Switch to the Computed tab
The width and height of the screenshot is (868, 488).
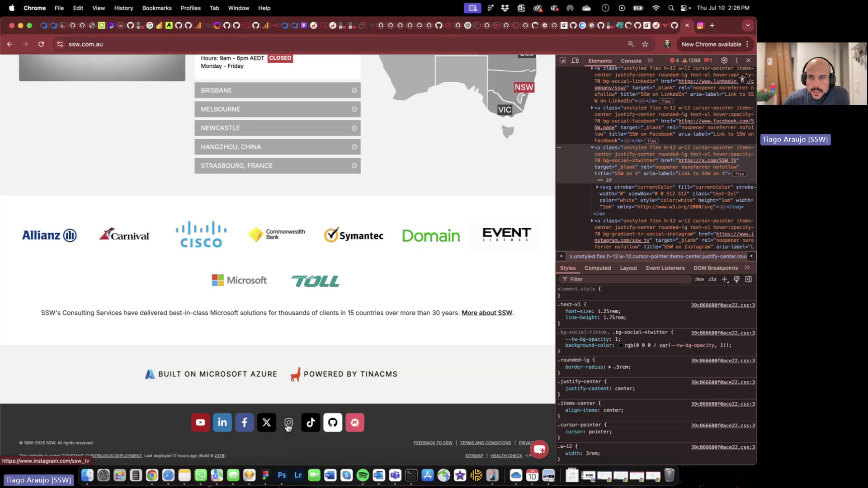pos(597,268)
